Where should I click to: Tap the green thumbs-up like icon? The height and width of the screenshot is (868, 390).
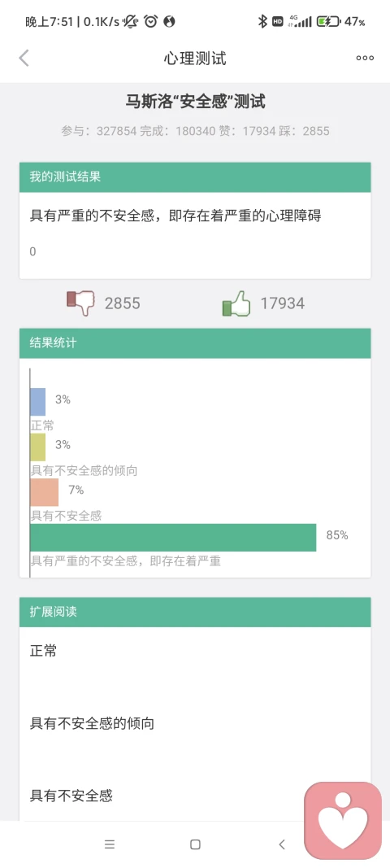pyautogui.click(x=236, y=303)
